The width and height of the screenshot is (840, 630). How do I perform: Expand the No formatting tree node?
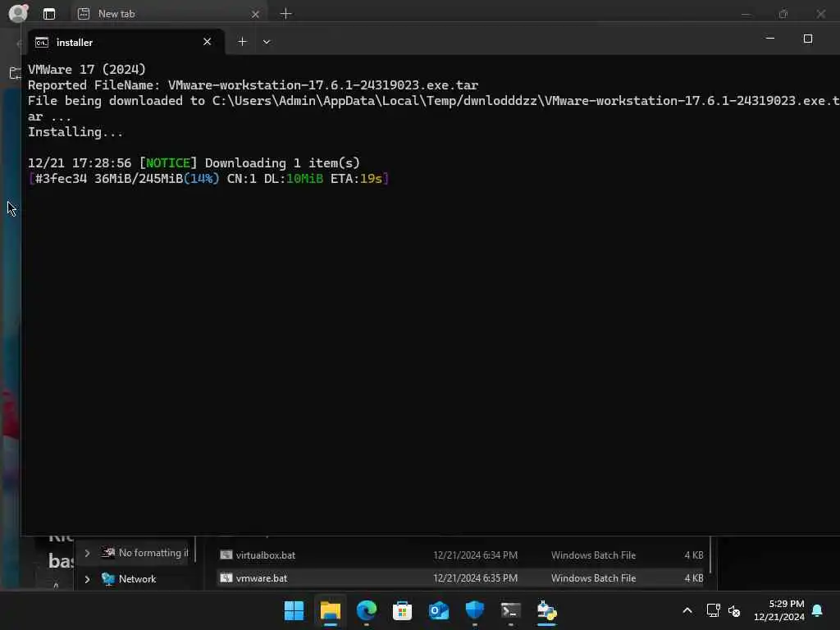pyautogui.click(x=87, y=553)
